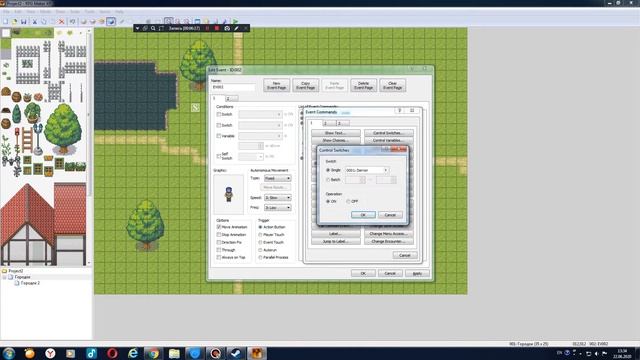This screenshot has height=360, width=640.
Task: Click the event Graphic character thumbnail
Action: 228,194
